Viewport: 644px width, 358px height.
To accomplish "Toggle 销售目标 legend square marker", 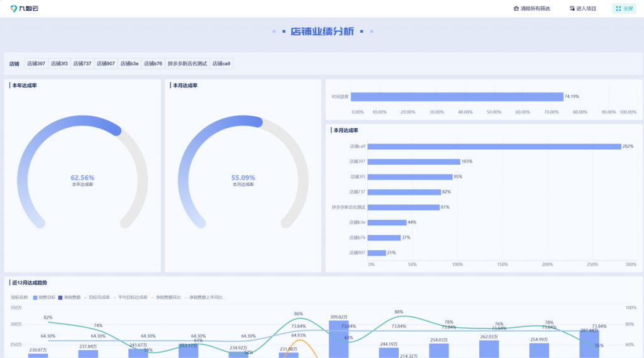I will click(35, 297).
